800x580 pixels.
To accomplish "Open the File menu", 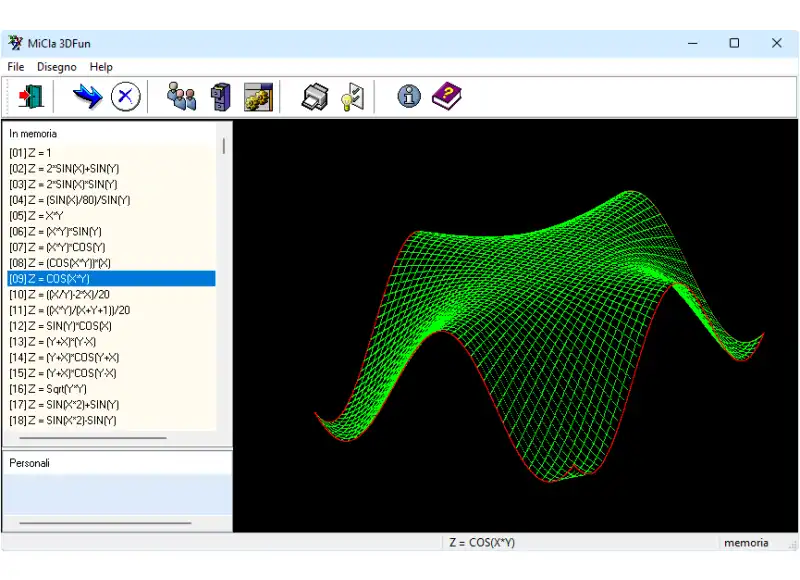I will coord(16,67).
